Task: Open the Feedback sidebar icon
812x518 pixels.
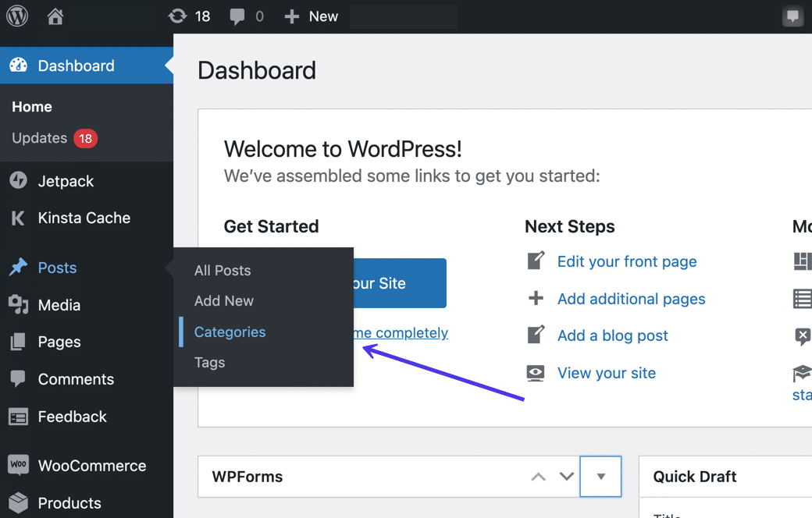Action: coord(16,417)
